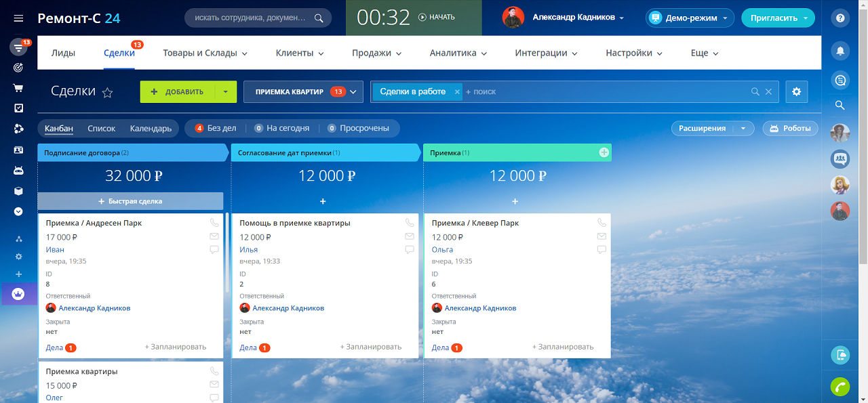Add Сделки page to favorites star
868x403 pixels.
(x=107, y=93)
